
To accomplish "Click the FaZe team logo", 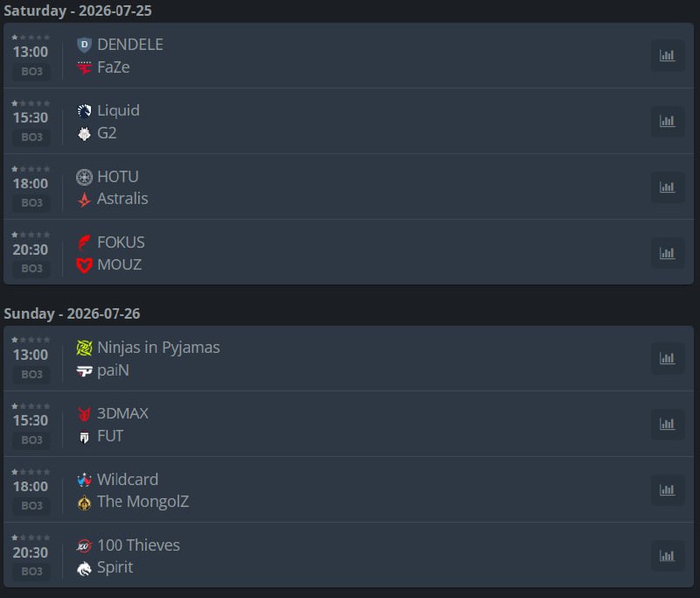I will point(84,67).
